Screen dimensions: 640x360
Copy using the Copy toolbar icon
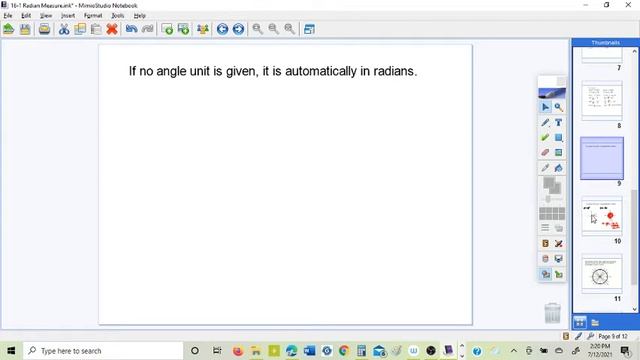pyautogui.click(x=80, y=29)
